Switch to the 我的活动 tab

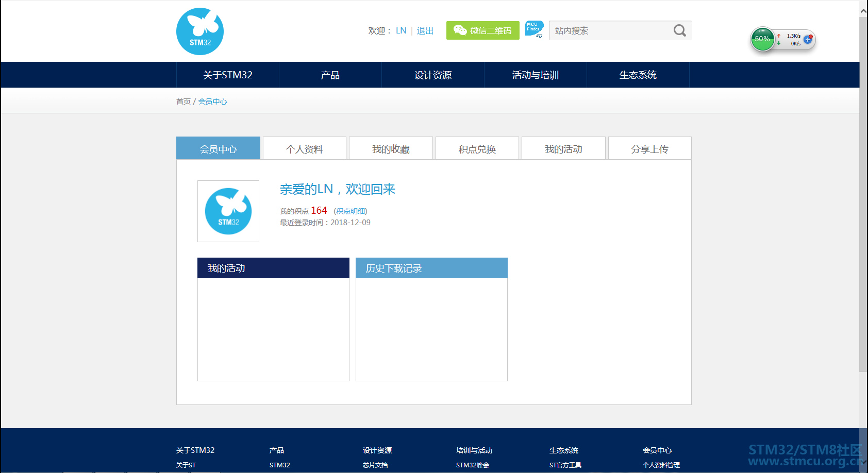point(563,148)
